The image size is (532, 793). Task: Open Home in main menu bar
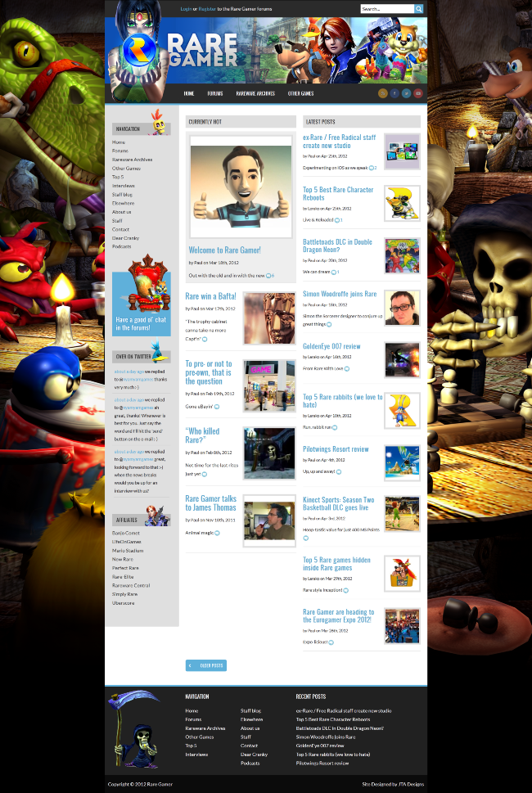[188, 93]
